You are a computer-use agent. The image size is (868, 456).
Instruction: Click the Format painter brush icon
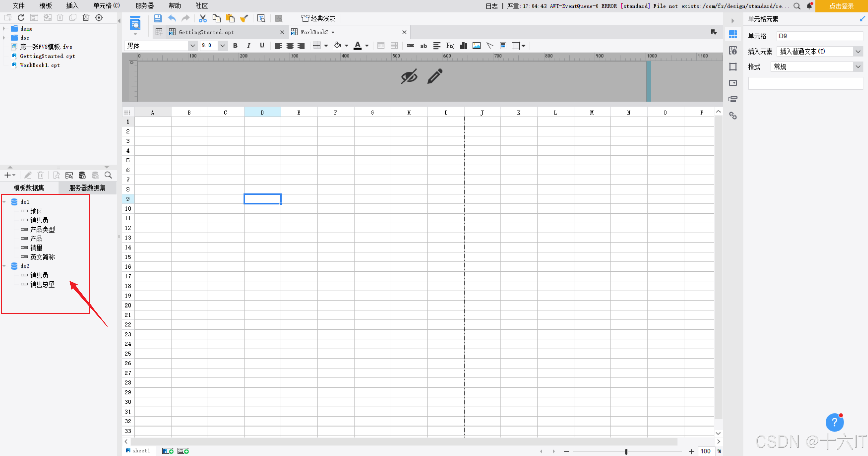point(244,18)
